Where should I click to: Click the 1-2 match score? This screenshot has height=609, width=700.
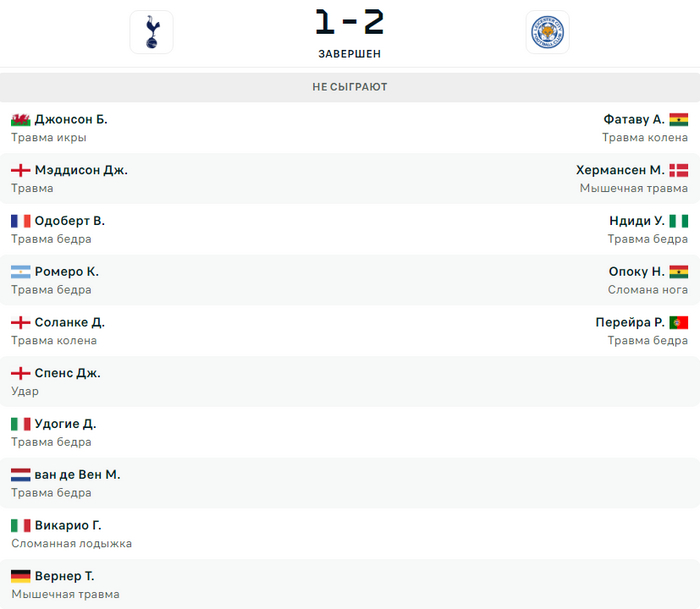click(x=349, y=22)
